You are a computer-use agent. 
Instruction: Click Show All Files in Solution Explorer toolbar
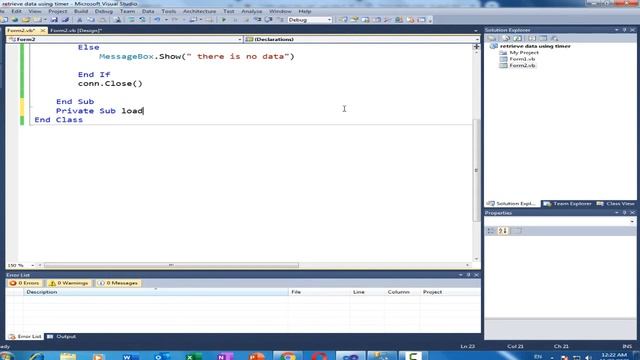pos(506,38)
